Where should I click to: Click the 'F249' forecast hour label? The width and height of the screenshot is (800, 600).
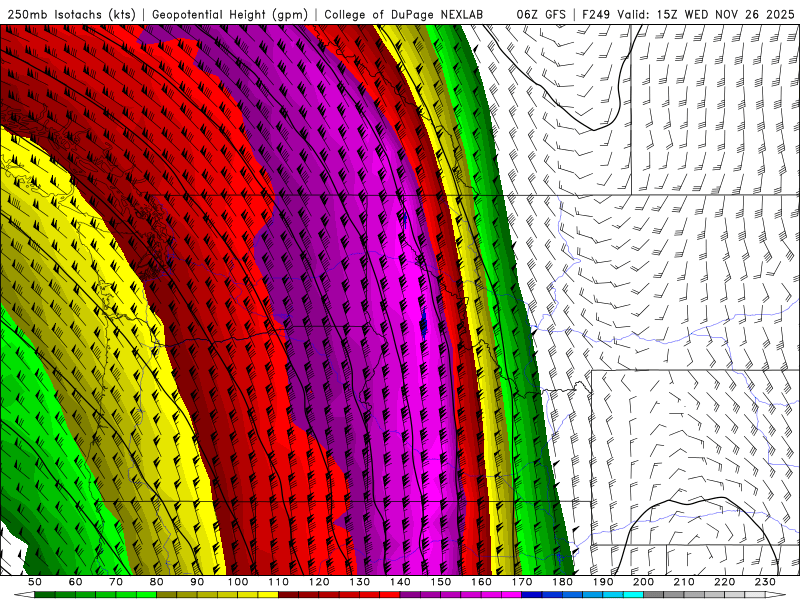(x=597, y=14)
